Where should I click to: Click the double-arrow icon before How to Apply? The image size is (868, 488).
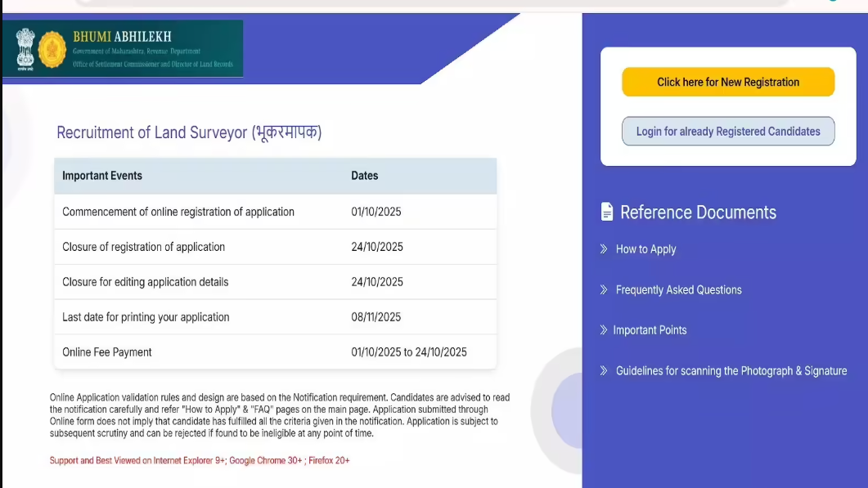(x=602, y=248)
